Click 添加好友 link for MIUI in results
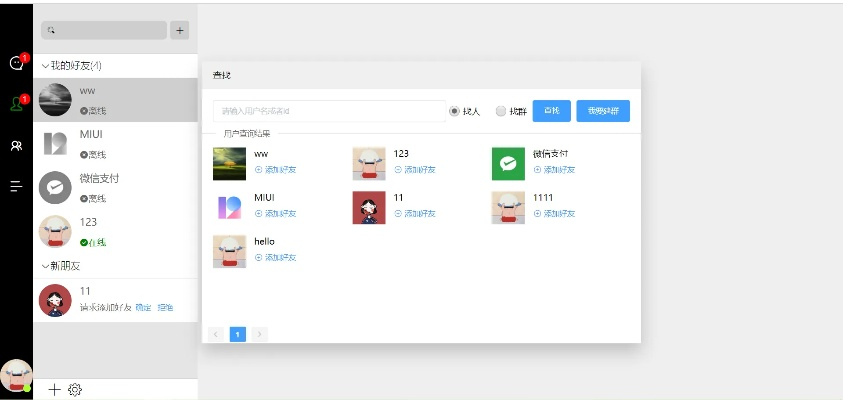843x400 pixels. pyautogui.click(x=280, y=213)
